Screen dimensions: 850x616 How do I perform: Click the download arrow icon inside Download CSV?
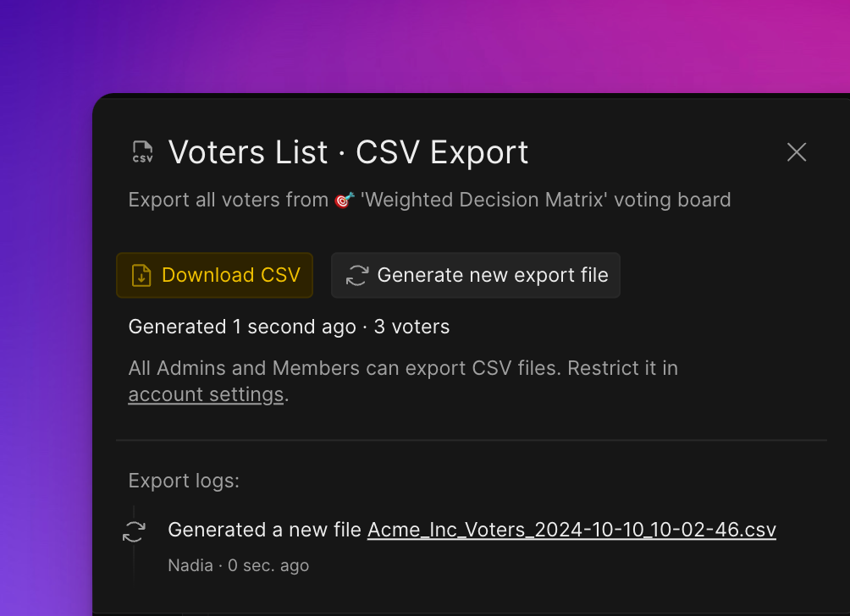141,275
